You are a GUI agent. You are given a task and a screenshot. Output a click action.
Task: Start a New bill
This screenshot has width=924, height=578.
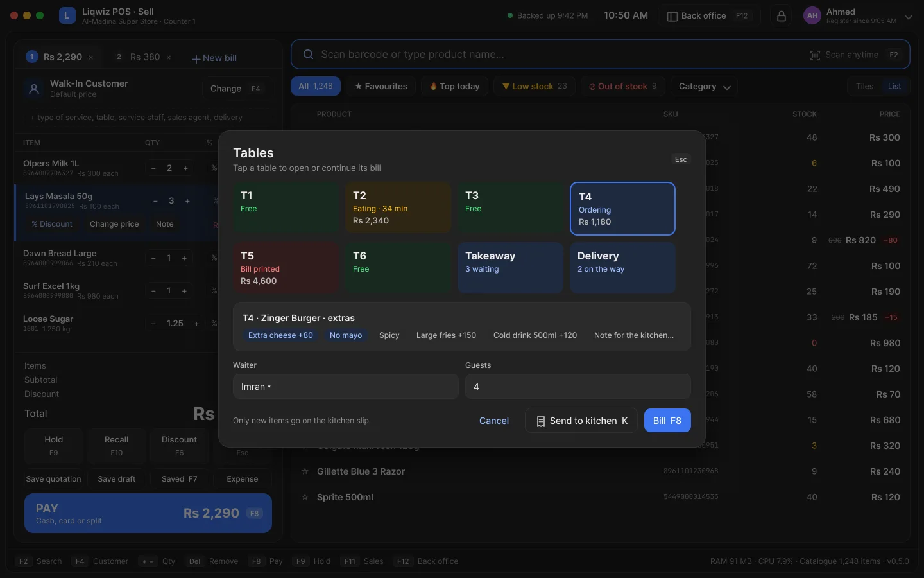click(214, 58)
